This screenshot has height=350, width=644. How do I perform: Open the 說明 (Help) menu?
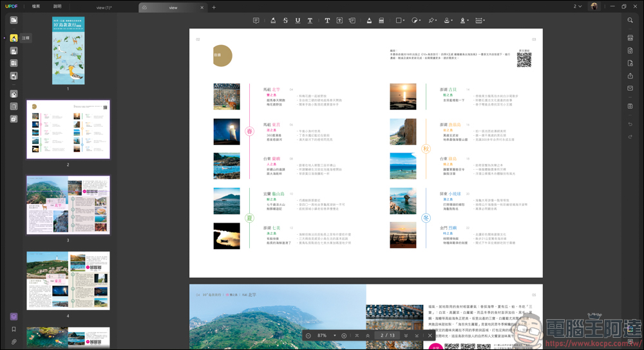click(x=57, y=6)
